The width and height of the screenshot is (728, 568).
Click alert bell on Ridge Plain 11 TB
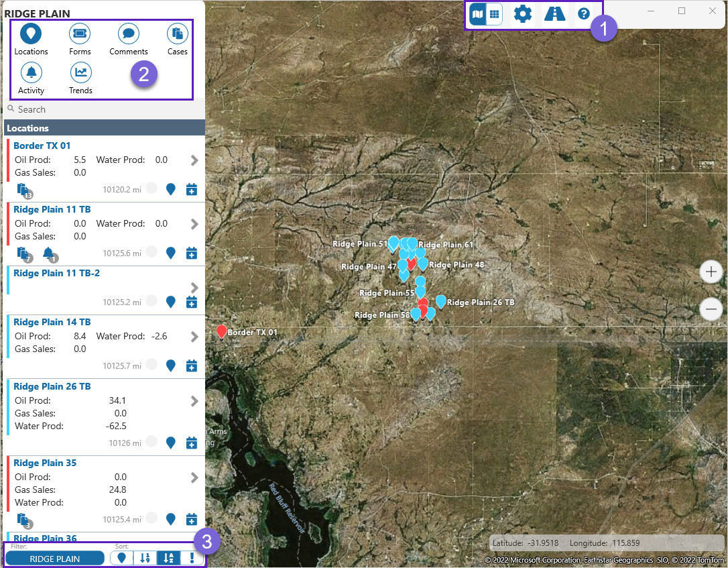(x=49, y=253)
